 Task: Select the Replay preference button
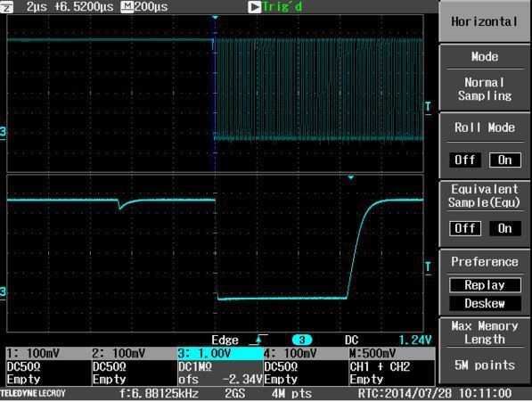point(485,285)
